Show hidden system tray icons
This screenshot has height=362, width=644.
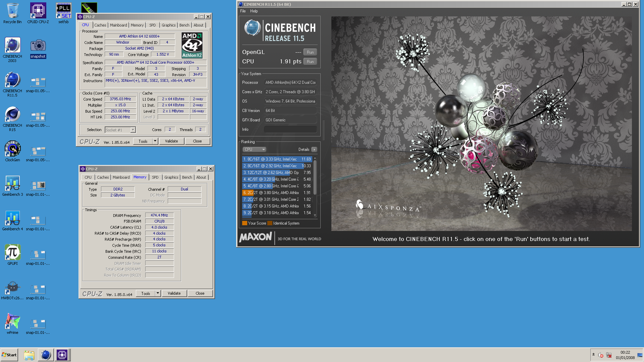(593, 355)
